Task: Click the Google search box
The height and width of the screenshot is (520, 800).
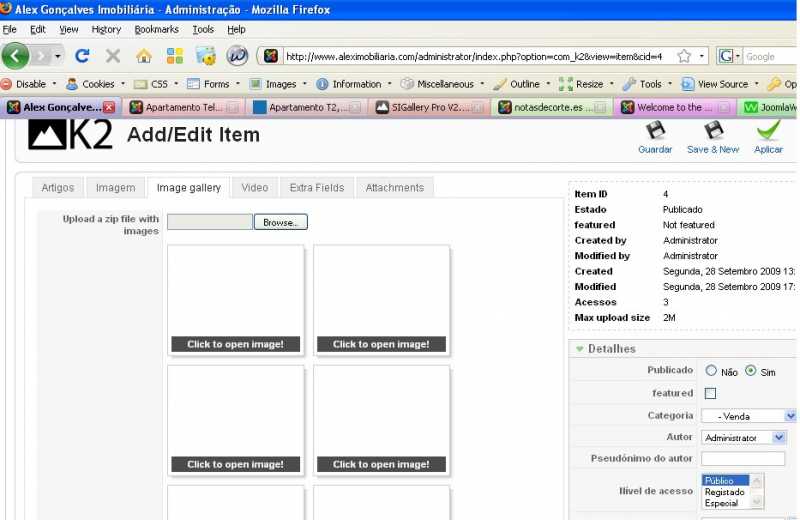Action: click(769, 56)
